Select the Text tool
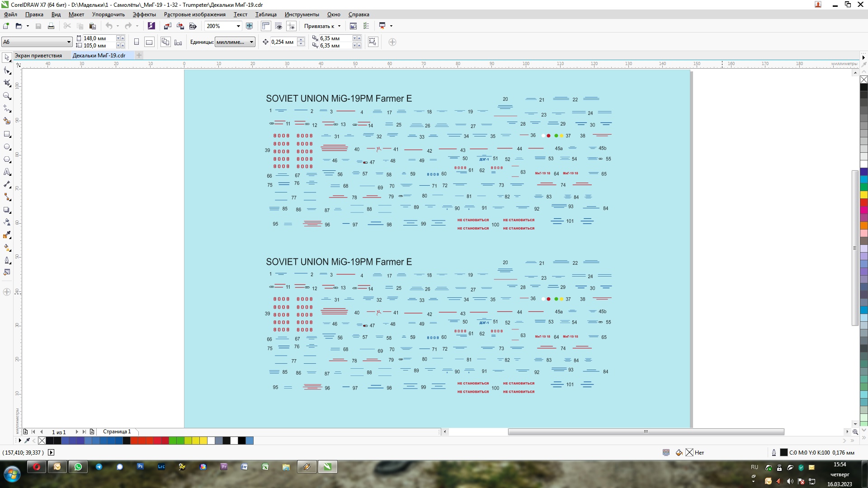This screenshot has height=488, width=868. [7, 172]
